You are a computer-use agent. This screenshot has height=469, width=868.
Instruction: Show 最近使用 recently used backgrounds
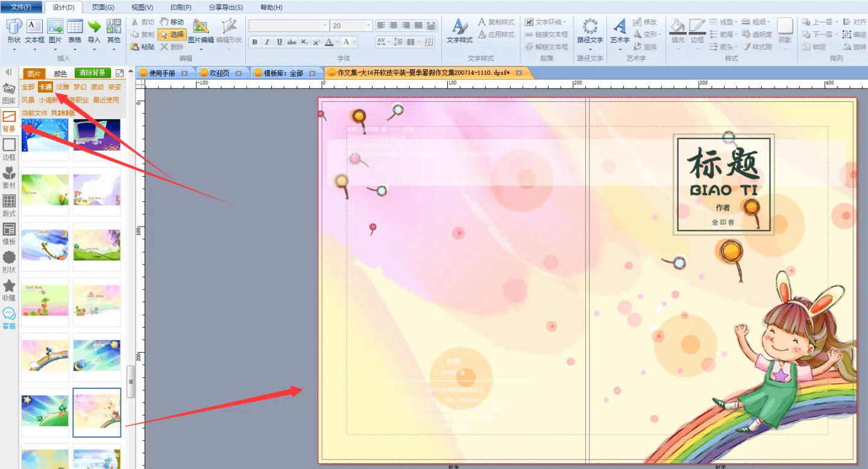[106, 100]
